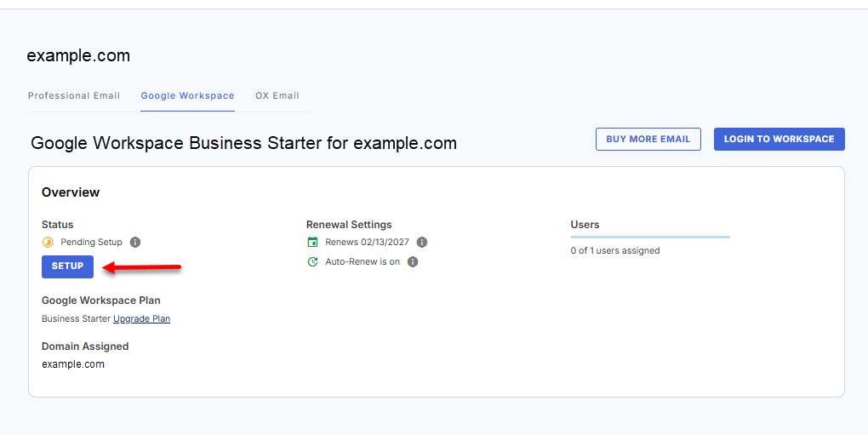Click the Users heading
This screenshot has height=435, width=868.
(585, 225)
